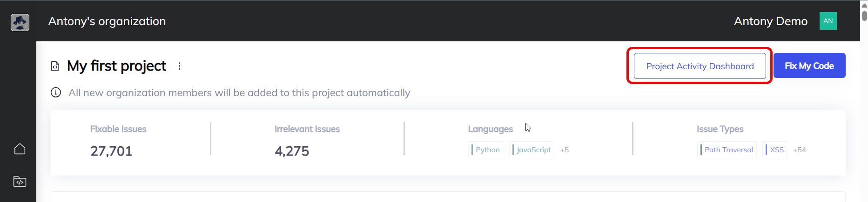Select the Path Traversal issue type tag
868x202 pixels.
(727, 150)
